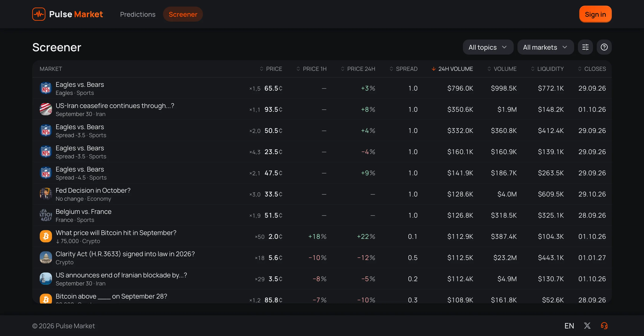Select the Screener tab

pyautogui.click(x=183, y=14)
